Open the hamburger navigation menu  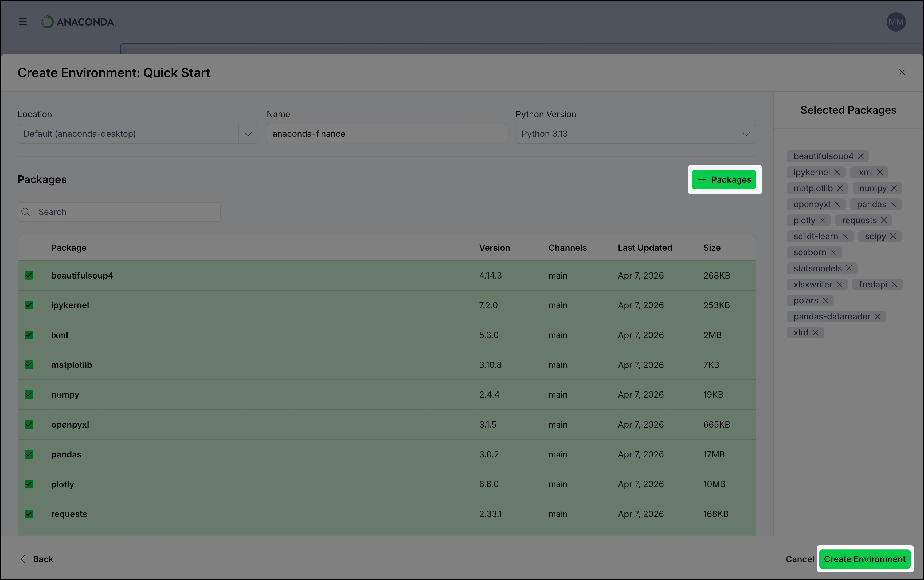tap(23, 22)
